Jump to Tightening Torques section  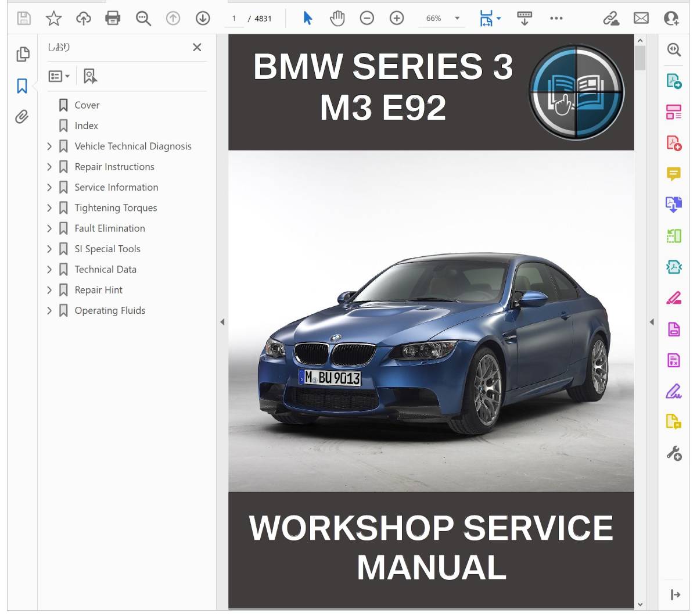tap(116, 208)
